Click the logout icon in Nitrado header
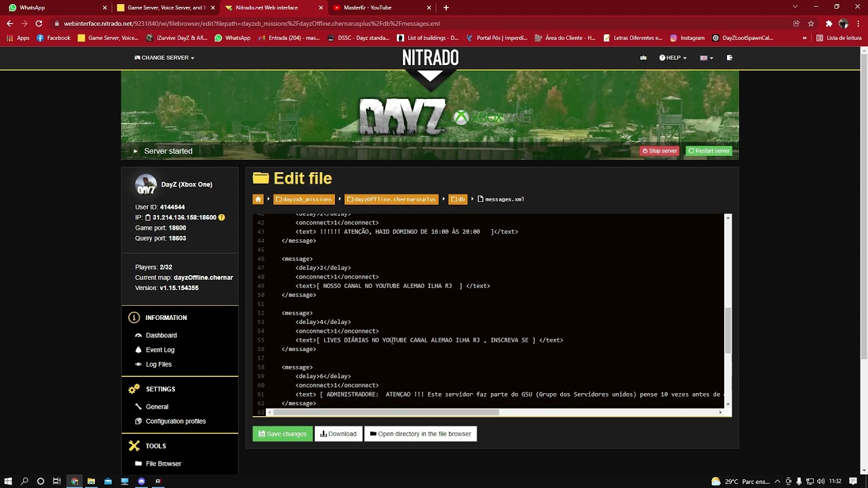868x488 pixels. 729,58
